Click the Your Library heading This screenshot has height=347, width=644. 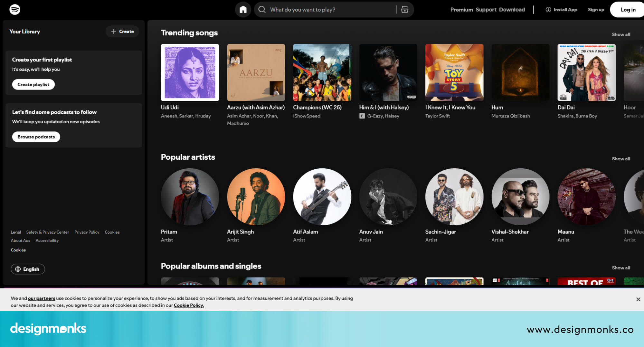[25, 32]
